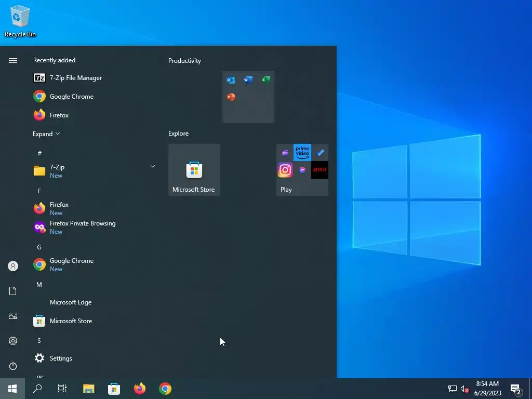The image size is (532, 399).
Task: Open Firefox Private Browsing
Action: pyautogui.click(x=94, y=227)
